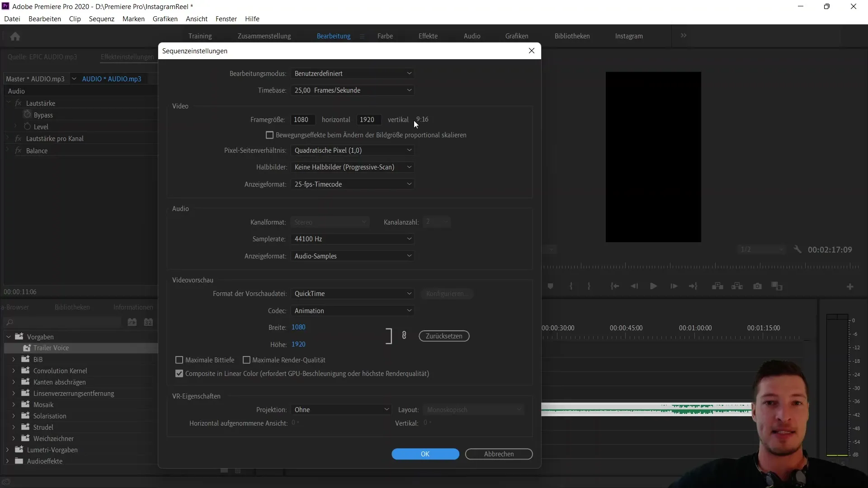
Task: Click the OK button
Action: (425, 454)
